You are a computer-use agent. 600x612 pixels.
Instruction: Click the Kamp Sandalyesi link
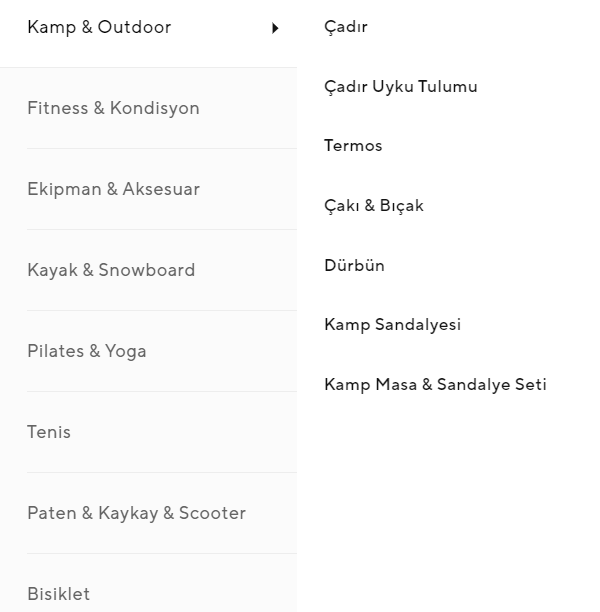[392, 325]
